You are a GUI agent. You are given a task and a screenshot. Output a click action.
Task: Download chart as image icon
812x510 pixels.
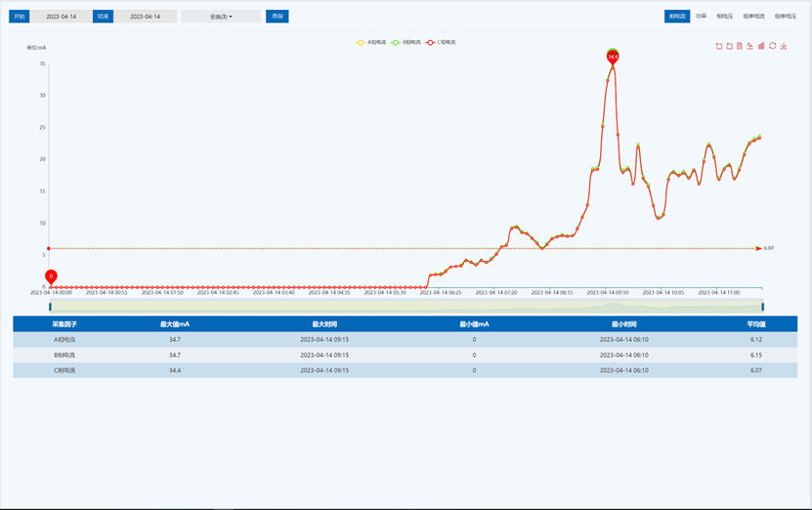(784, 46)
